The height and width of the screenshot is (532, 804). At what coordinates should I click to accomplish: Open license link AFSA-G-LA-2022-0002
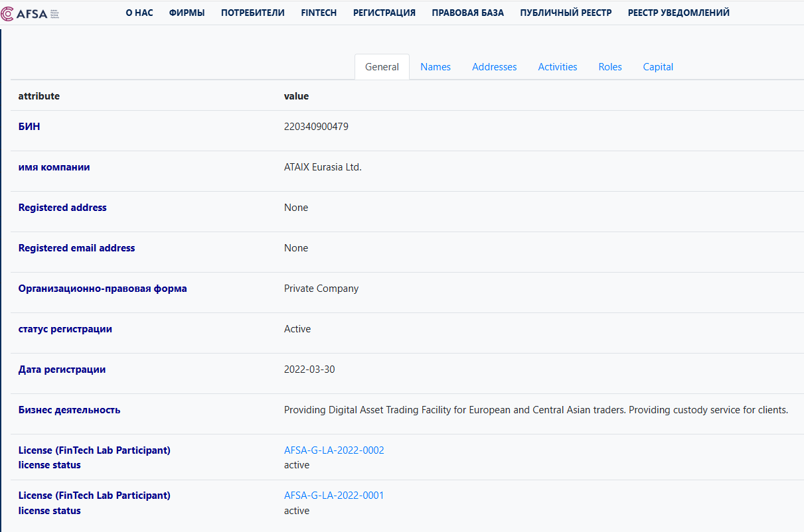pos(334,450)
